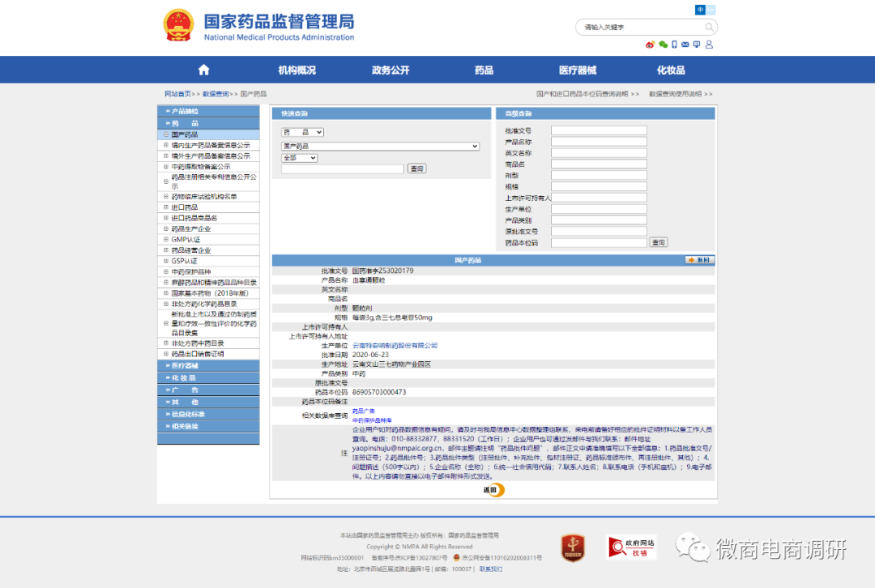Open the Weibo icon link

pos(650,45)
